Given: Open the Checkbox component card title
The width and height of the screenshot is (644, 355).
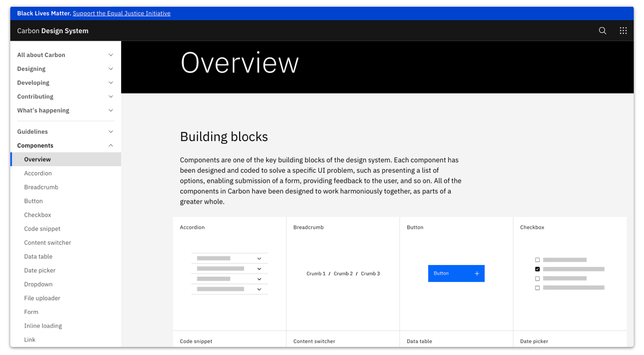Looking at the screenshot, I should [532, 227].
